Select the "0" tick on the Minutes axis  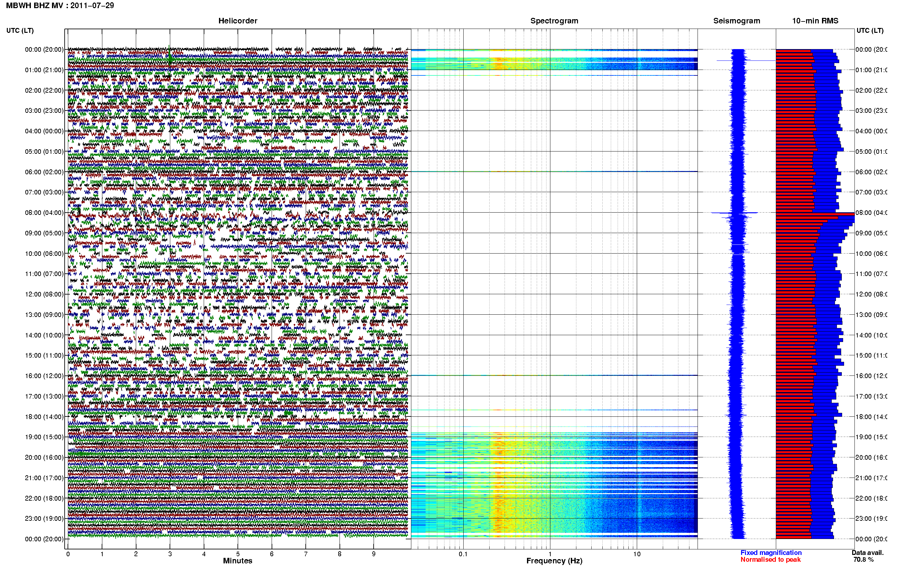(68, 554)
